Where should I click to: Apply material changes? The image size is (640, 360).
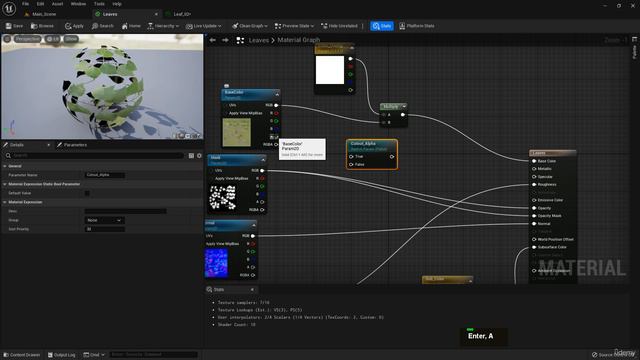74,26
